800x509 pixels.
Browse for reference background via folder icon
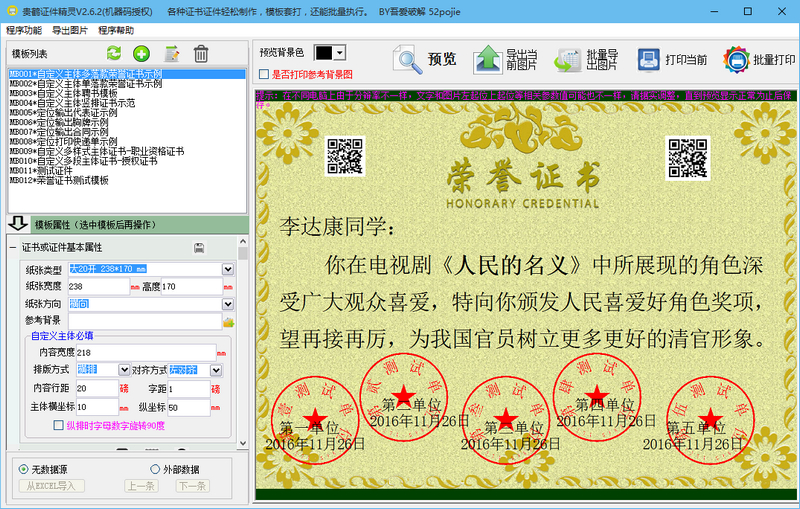tap(228, 322)
